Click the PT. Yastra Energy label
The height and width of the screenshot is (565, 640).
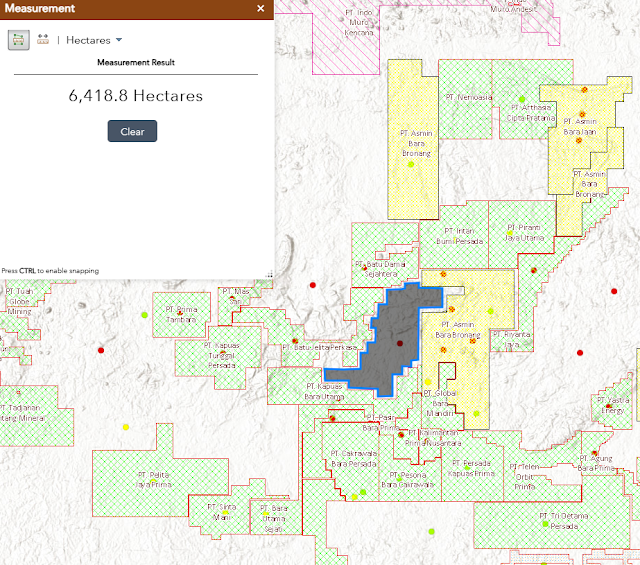tap(613, 405)
